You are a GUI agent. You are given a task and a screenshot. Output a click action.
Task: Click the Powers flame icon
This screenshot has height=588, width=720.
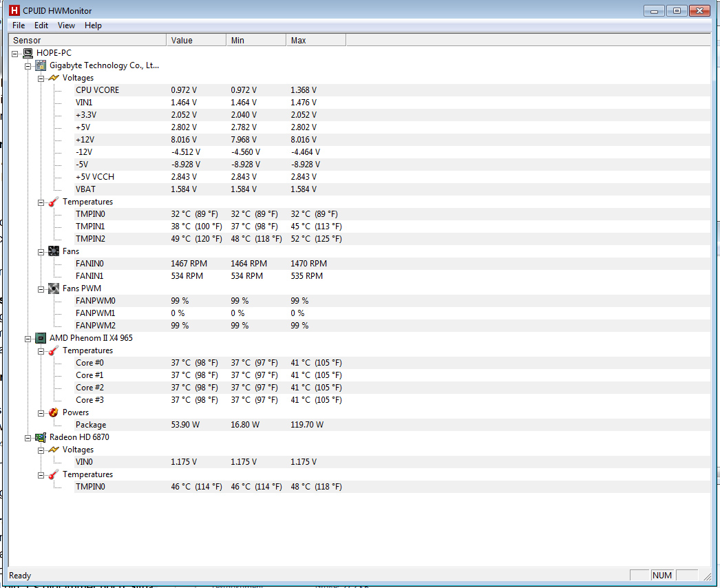point(54,412)
